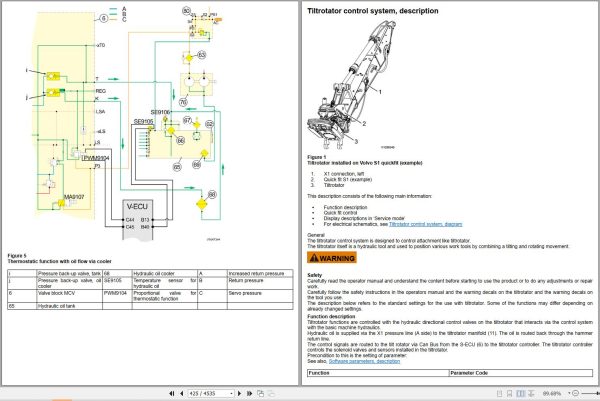Screen dimensions: 600x401
Task: Go to the next page
Action: [240, 393]
